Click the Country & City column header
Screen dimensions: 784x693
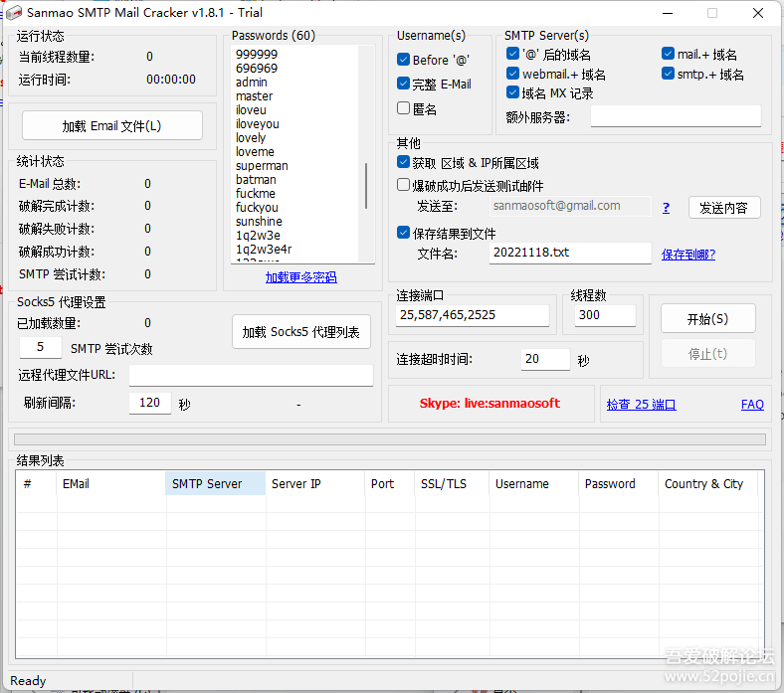click(707, 484)
